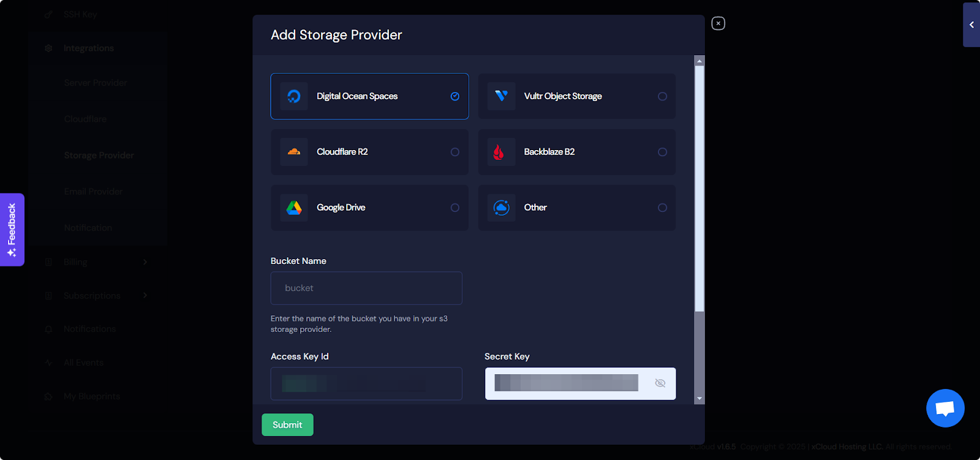Click the SSH Key sidebar link
The height and width of the screenshot is (460, 980).
click(x=80, y=14)
